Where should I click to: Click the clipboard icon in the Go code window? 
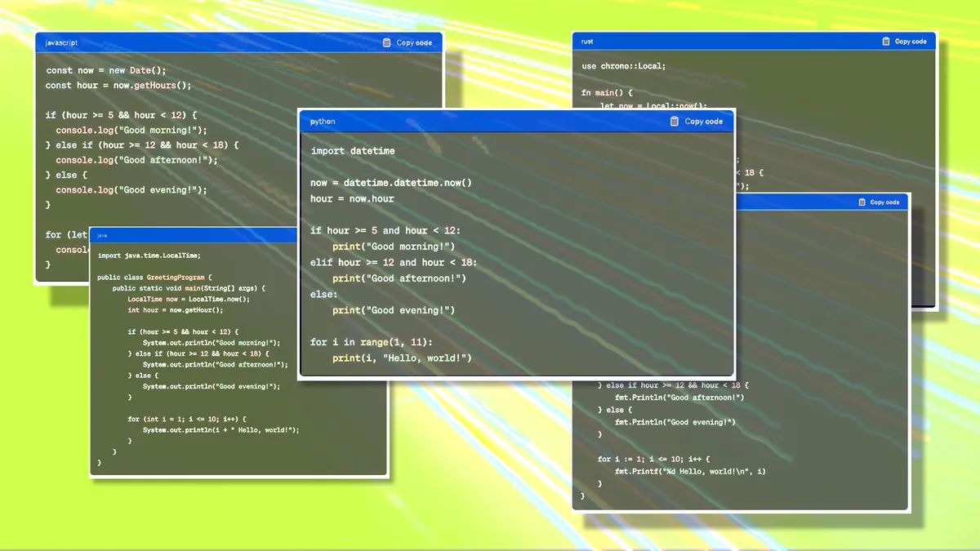point(861,202)
